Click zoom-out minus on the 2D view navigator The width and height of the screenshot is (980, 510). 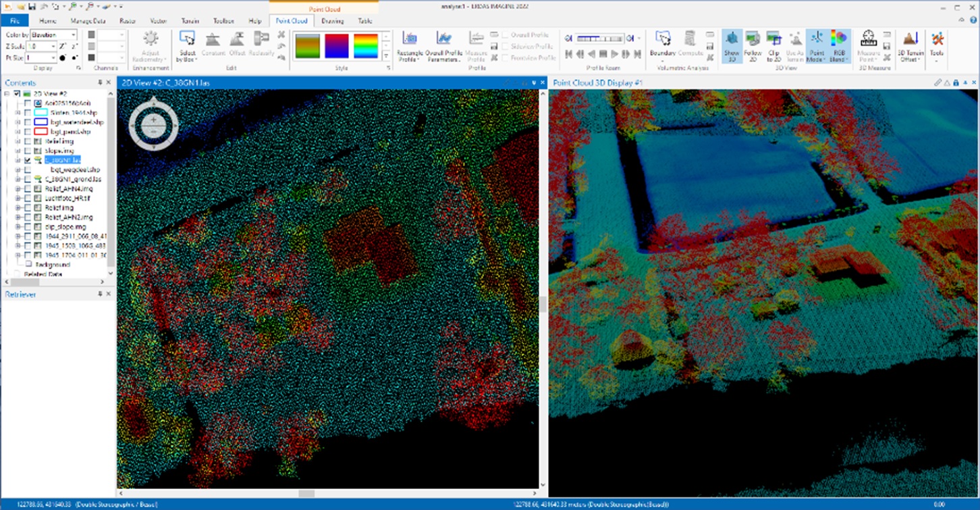point(154,130)
